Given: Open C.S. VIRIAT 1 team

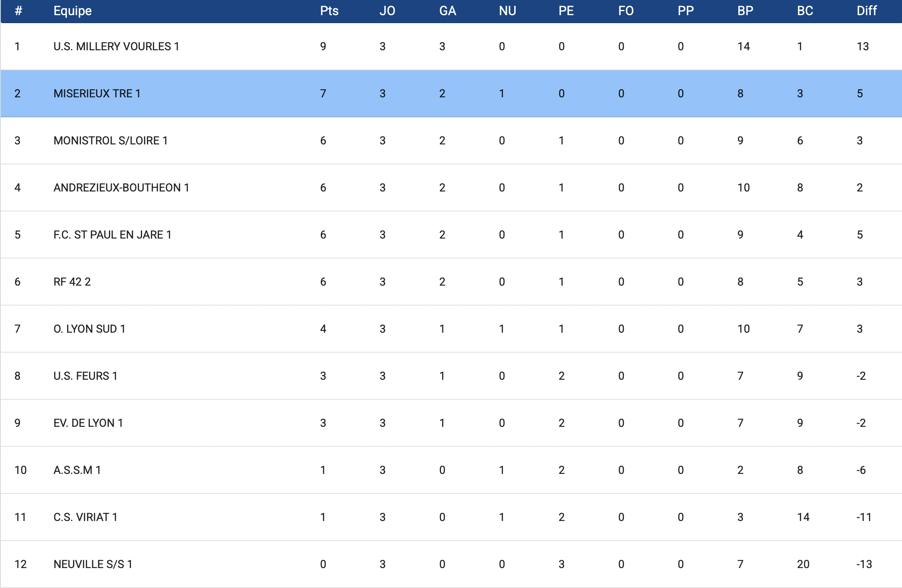Looking at the screenshot, I should click(85, 517).
